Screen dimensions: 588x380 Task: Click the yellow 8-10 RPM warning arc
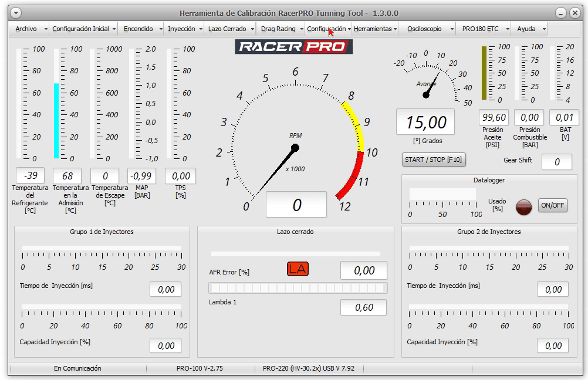click(356, 125)
